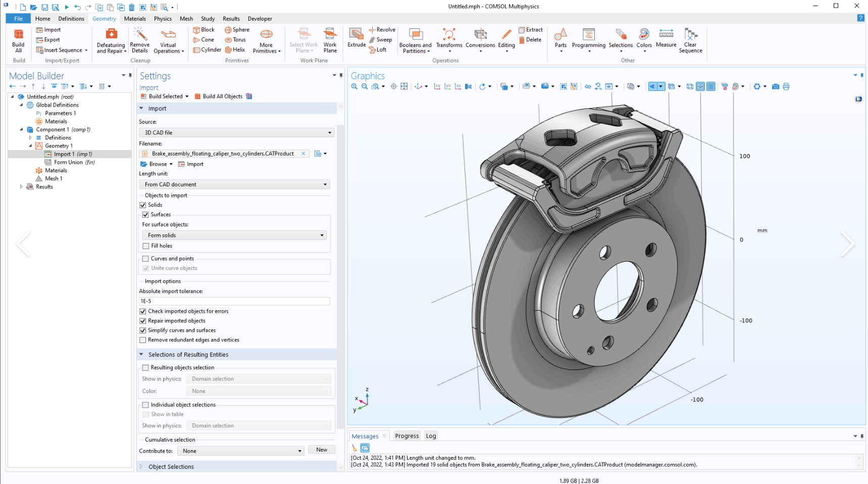The image size is (868, 484).
Task: Enable Fill holes checkbox
Action: coord(146,246)
